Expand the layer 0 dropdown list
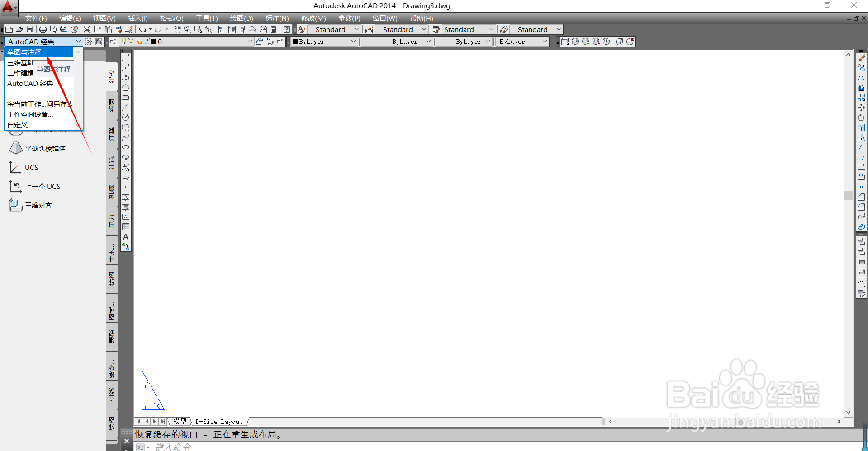 point(249,42)
